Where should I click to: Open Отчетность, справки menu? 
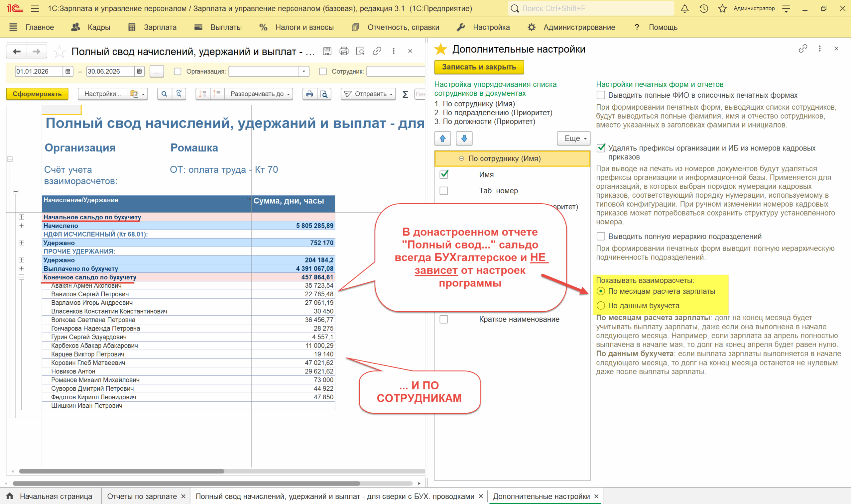click(396, 27)
